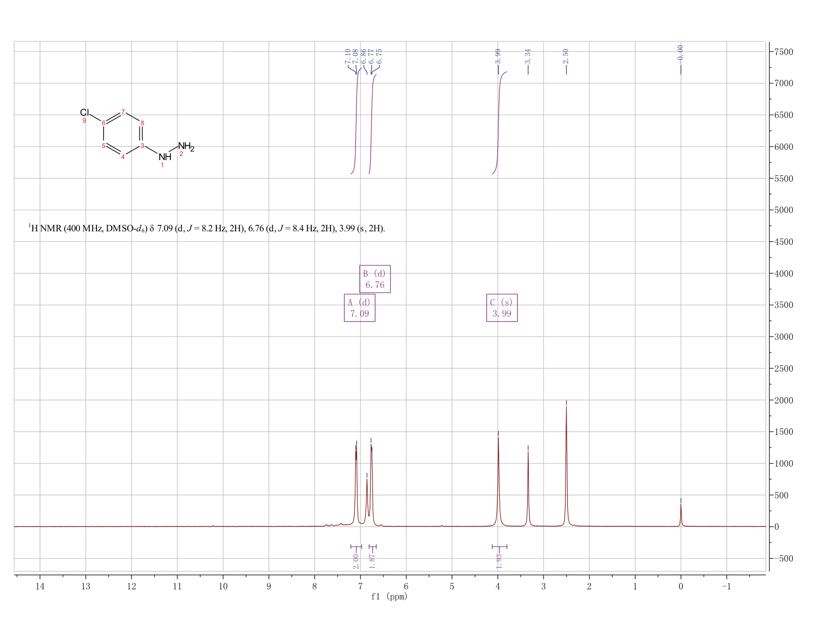834x644 pixels.
Task: Select multiplet box B (d) 6.76
Action: (375, 279)
